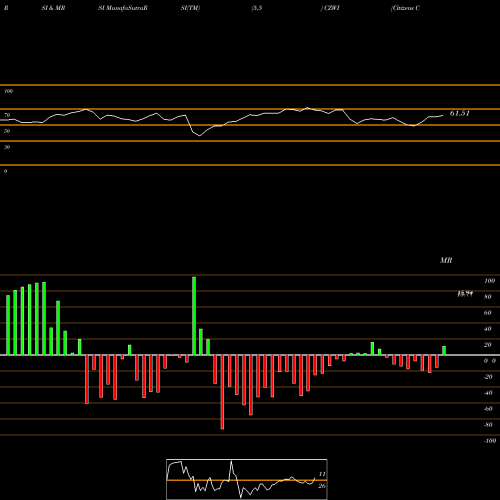Click the tallest green MR histogram bar
500x500 pixels.
pyautogui.click(x=194, y=316)
